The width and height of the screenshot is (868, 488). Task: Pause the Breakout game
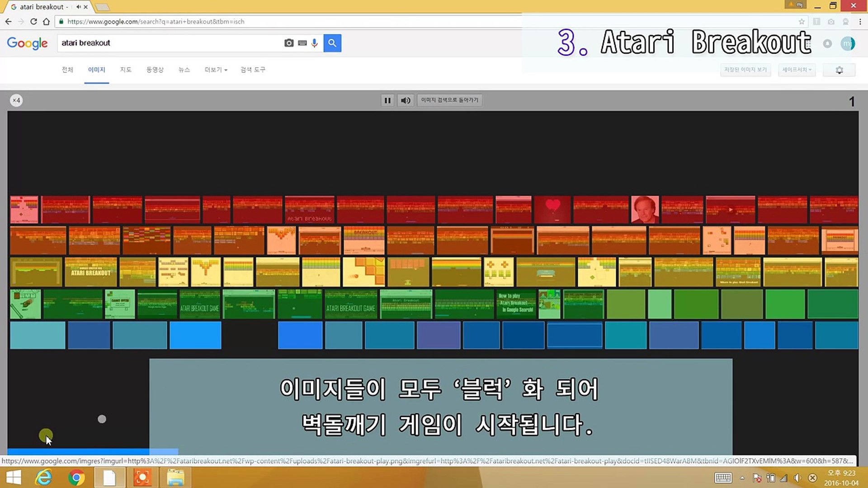[x=387, y=100]
